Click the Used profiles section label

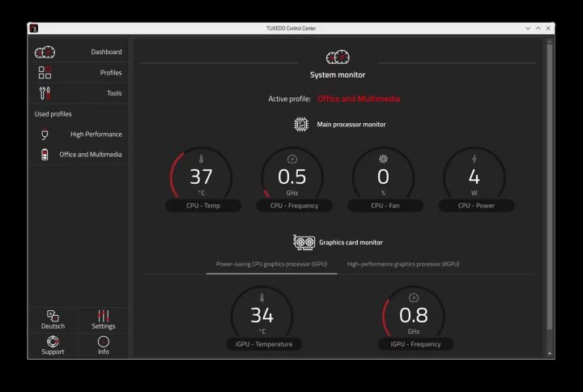tap(53, 114)
